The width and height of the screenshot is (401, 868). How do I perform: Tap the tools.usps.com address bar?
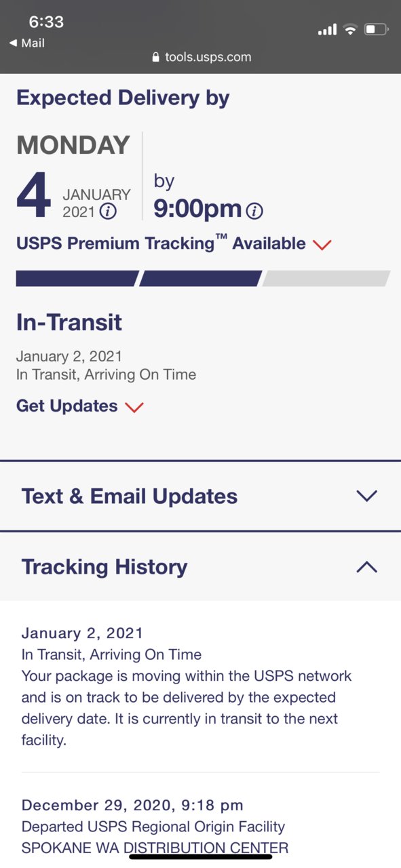click(202, 58)
